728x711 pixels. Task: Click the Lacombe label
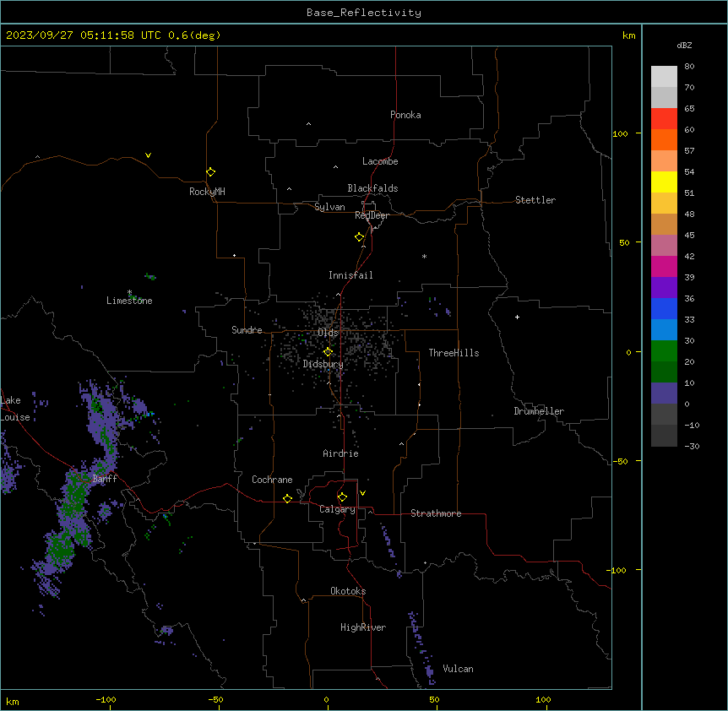380,161
